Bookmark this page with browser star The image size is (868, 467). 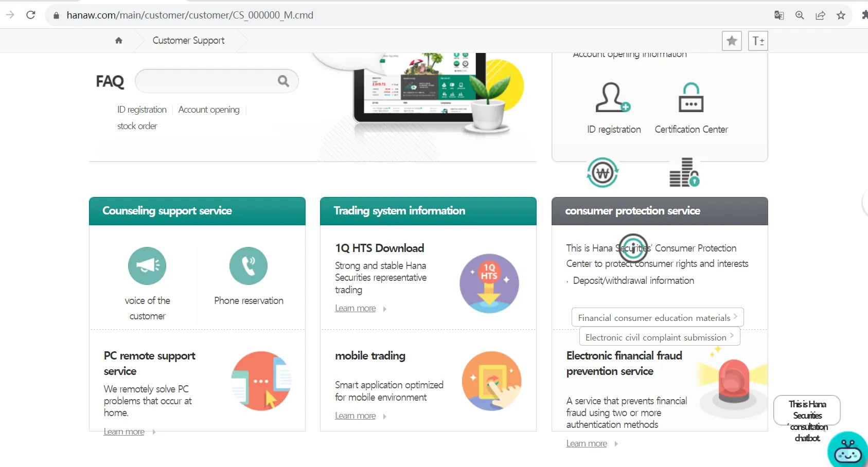841,15
